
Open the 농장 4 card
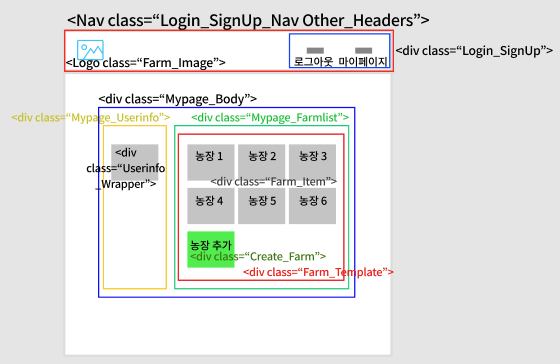click(x=211, y=206)
